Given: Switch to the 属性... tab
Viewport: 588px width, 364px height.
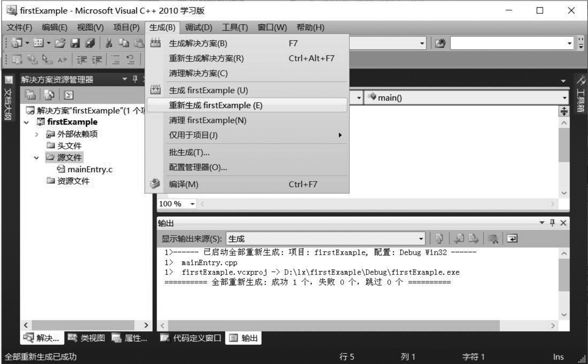Looking at the screenshot, I should point(130,338).
